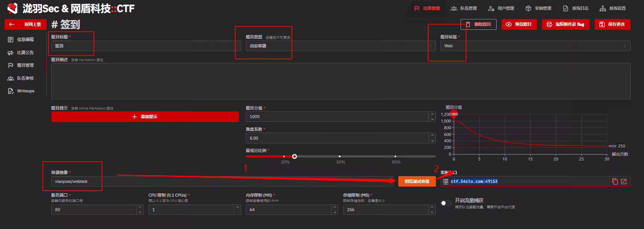Switch to 队伍管理 top menu
Image resolution: width=644 pixels, height=229 pixels.
(464, 8)
